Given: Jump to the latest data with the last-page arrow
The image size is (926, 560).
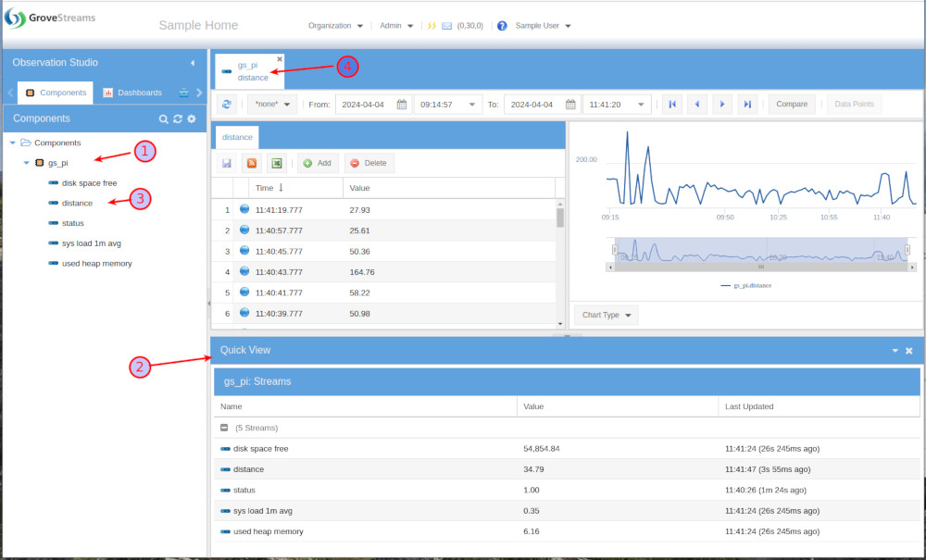Looking at the screenshot, I should (x=747, y=104).
